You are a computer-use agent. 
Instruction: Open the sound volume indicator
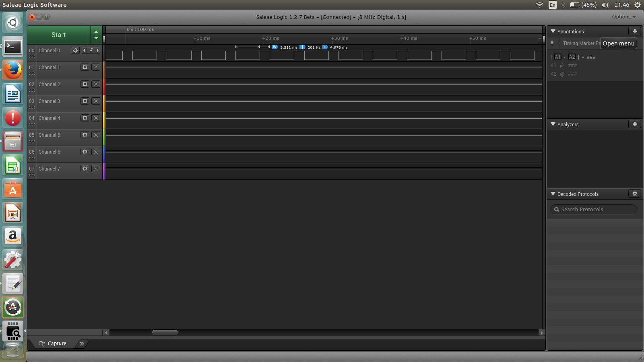[x=605, y=5]
